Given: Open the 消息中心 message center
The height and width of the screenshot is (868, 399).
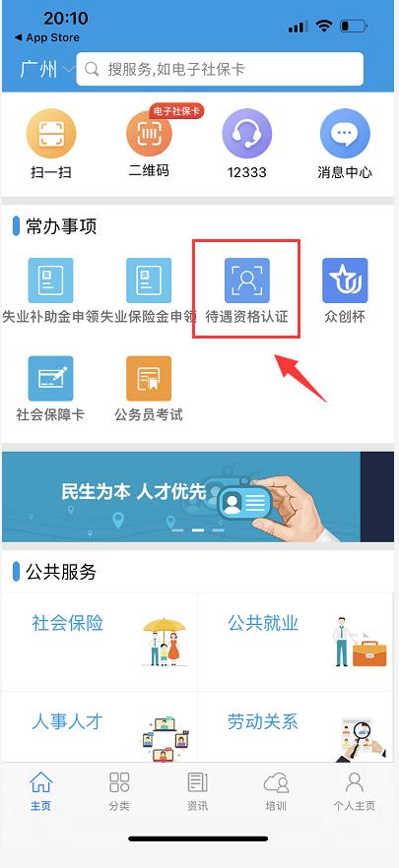Looking at the screenshot, I should click(x=345, y=134).
